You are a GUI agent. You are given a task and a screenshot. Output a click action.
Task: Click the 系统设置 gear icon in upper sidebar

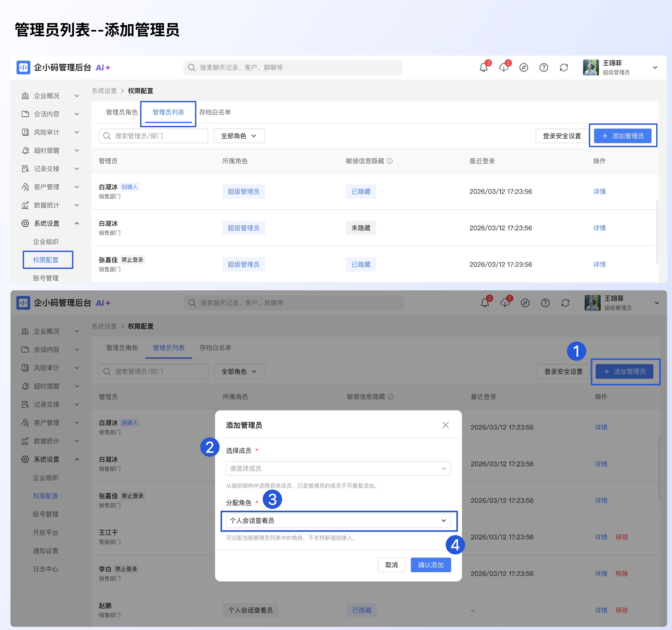tap(25, 223)
